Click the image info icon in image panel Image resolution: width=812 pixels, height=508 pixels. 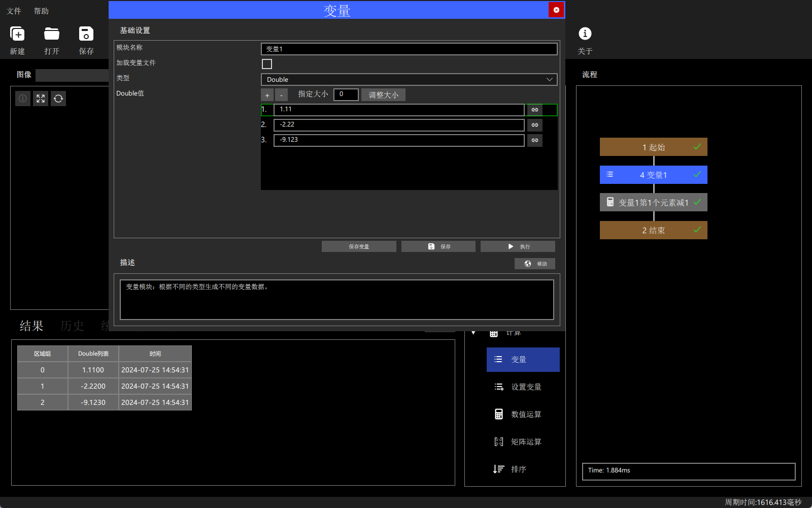pyautogui.click(x=23, y=99)
